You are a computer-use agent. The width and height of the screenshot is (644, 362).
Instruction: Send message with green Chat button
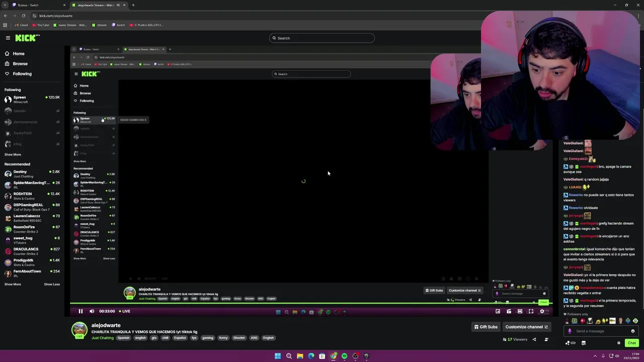click(632, 343)
